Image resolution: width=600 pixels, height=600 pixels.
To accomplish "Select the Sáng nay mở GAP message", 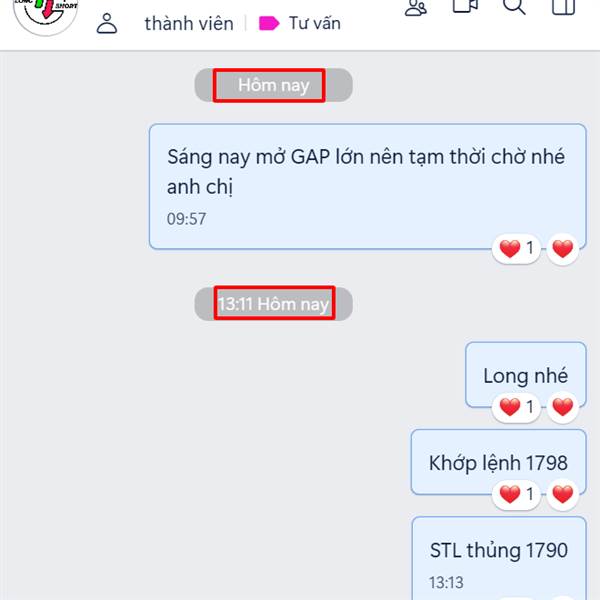I will pos(367,186).
